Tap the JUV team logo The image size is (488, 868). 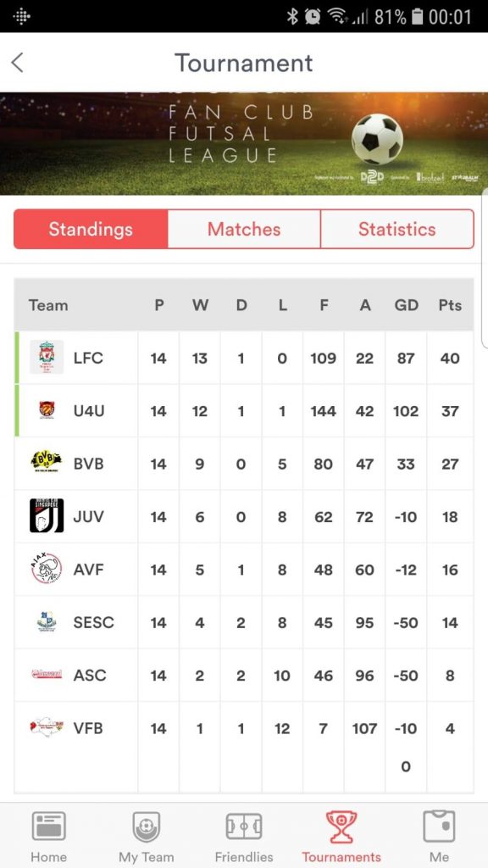[47, 515]
